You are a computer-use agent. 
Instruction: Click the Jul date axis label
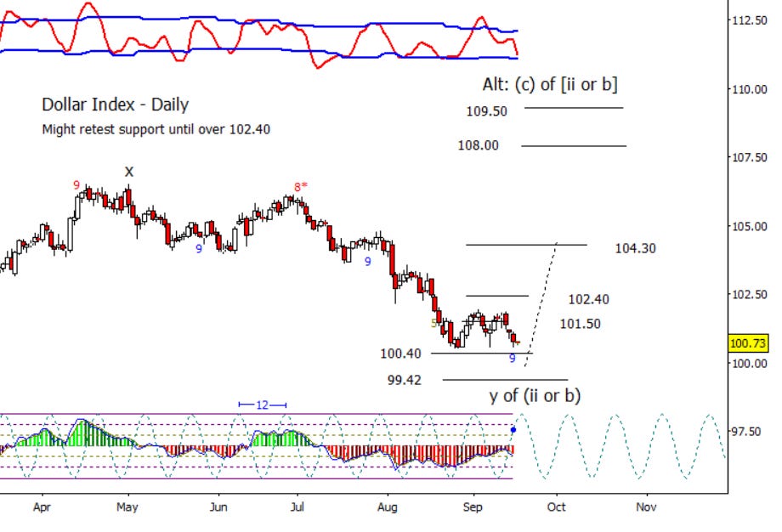(x=297, y=507)
